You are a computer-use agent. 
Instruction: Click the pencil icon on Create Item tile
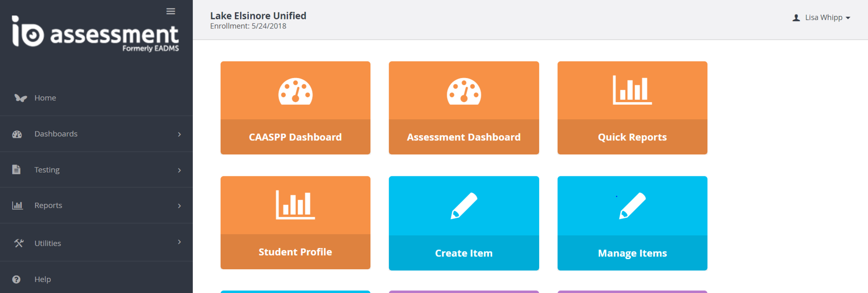coord(464,206)
